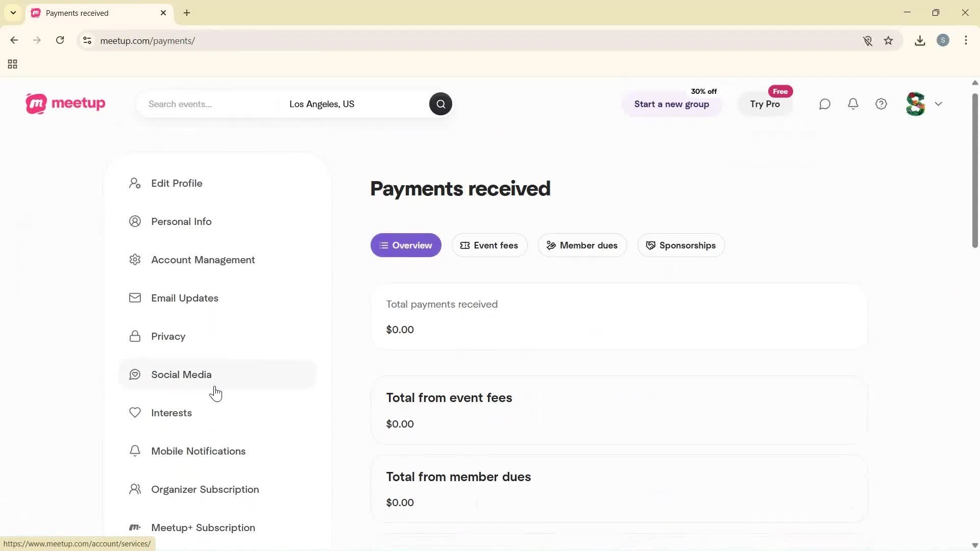Bookmark this page with the star icon
980x551 pixels.
(x=889, y=41)
